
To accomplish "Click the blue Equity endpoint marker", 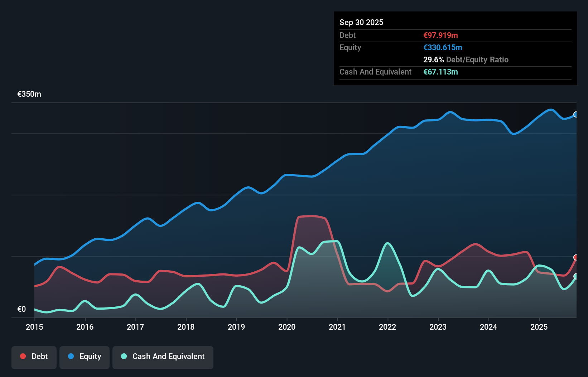I will click(x=576, y=115).
